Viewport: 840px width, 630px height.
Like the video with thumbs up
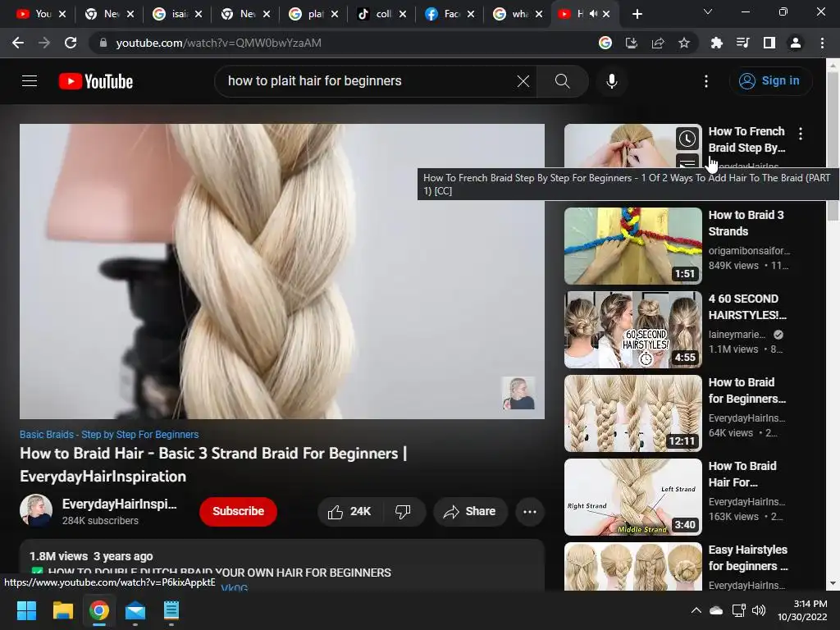349,512
